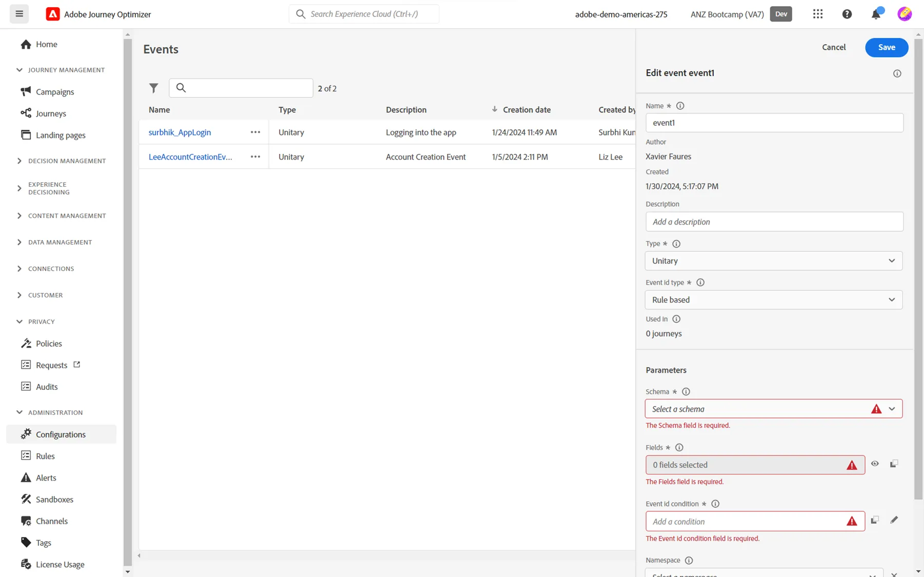
Task: Open the surbhik_AppLogin event link
Action: (179, 132)
